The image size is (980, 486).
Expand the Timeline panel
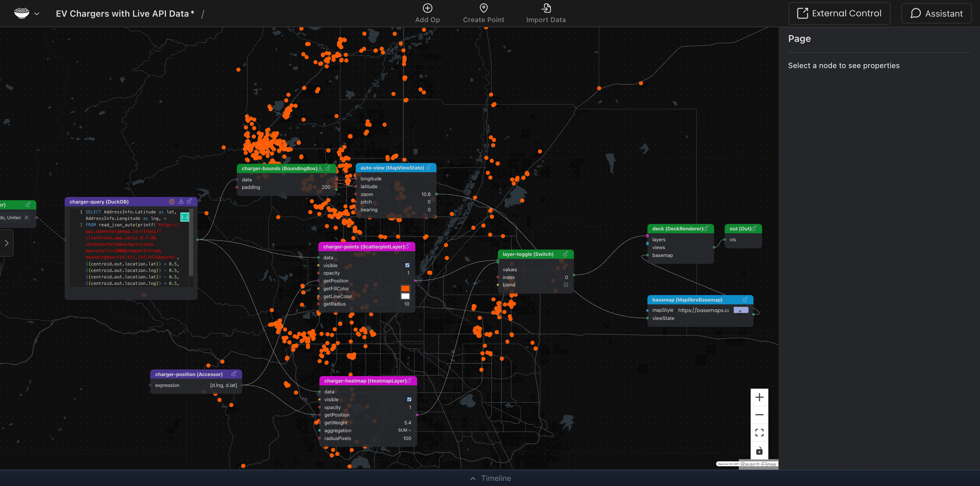490,478
